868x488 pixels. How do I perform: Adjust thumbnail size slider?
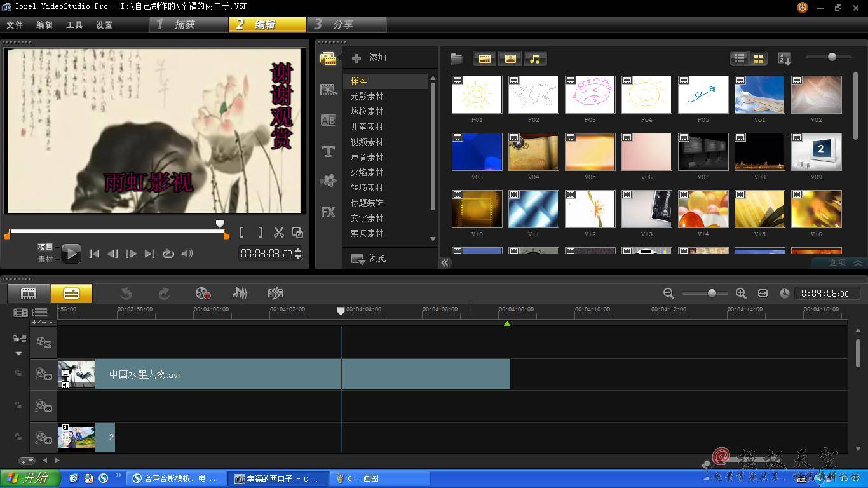tap(832, 57)
